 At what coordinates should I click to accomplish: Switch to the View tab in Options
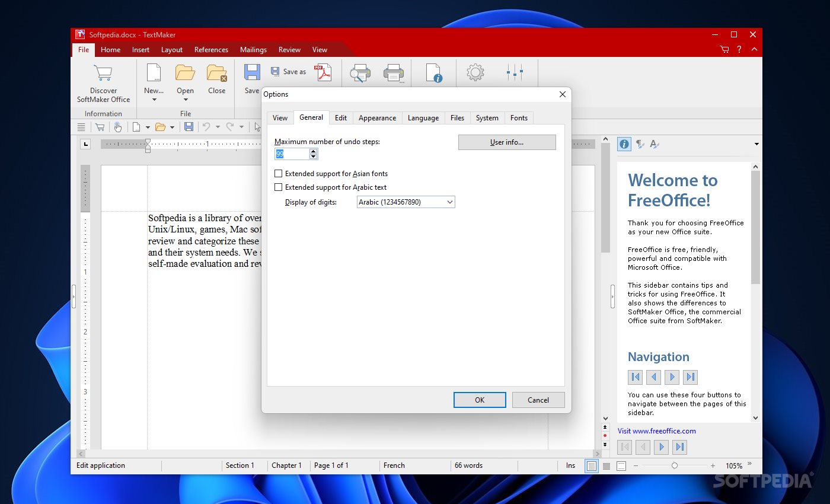pyautogui.click(x=280, y=118)
